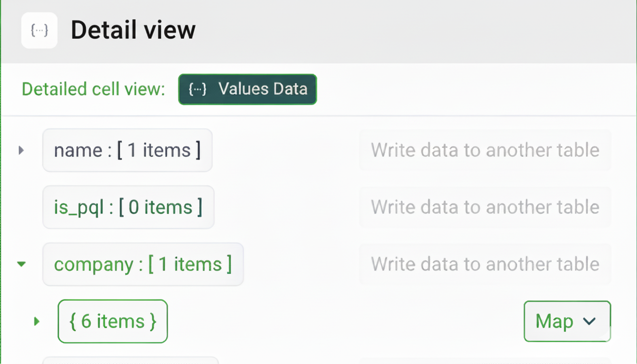Click the partially visible field at the bottom right
The height and width of the screenshot is (364, 637).
485,361
